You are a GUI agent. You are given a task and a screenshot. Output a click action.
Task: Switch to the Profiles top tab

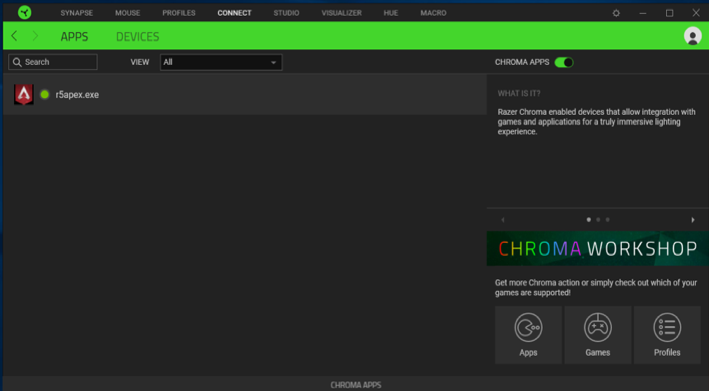coord(179,13)
